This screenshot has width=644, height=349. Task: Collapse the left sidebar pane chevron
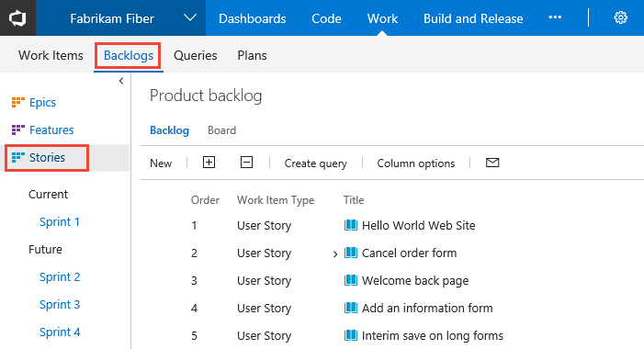click(x=121, y=81)
